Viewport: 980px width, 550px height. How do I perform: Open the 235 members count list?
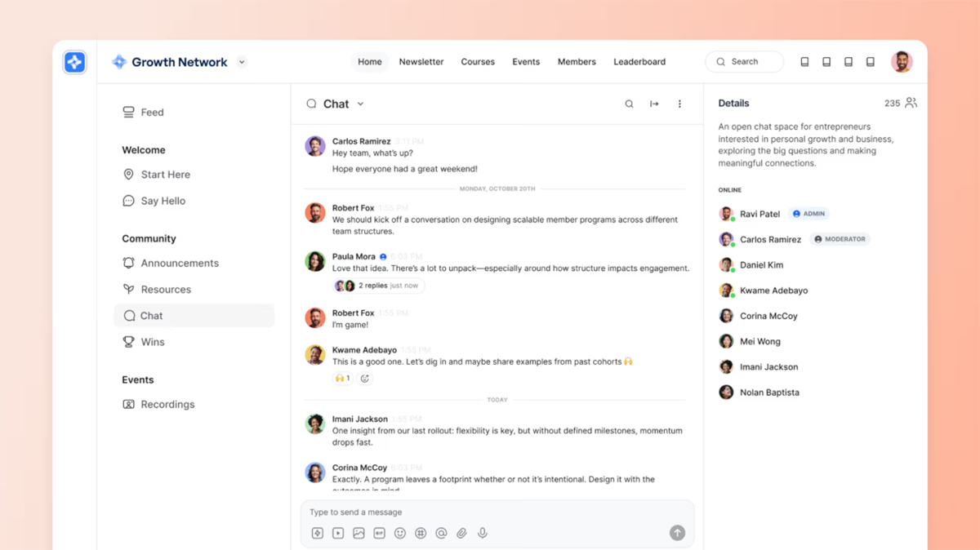click(x=900, y=103)
